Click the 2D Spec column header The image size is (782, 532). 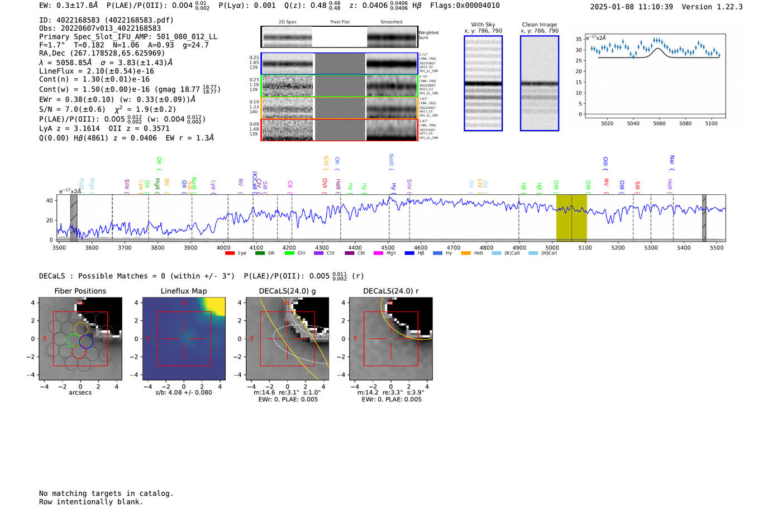[x=288, y=22]
